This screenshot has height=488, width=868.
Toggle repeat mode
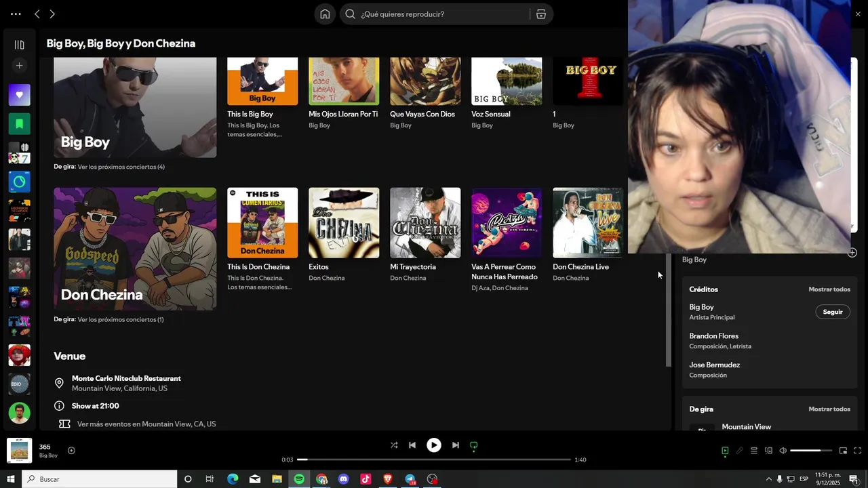click(x=474, y=445)
